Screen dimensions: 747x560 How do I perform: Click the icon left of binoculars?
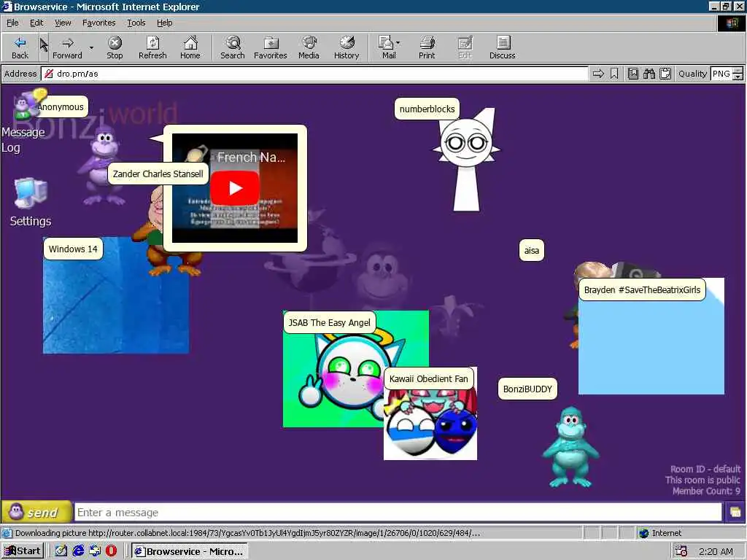pyautogui.click(x=633, y=74)
